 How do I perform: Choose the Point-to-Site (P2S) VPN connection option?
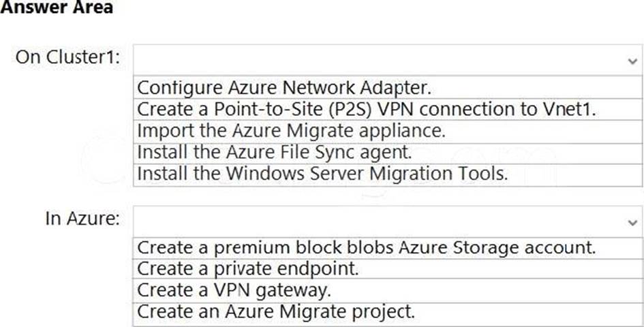[x=367, y=109]
